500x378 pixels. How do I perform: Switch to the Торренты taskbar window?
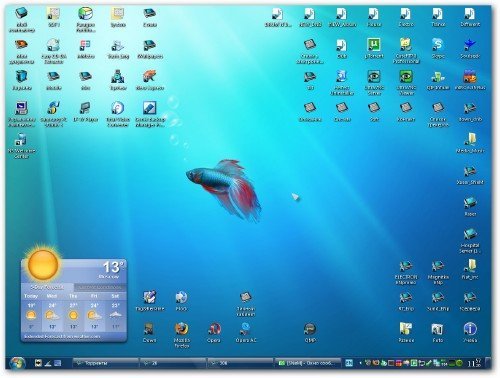105,363
